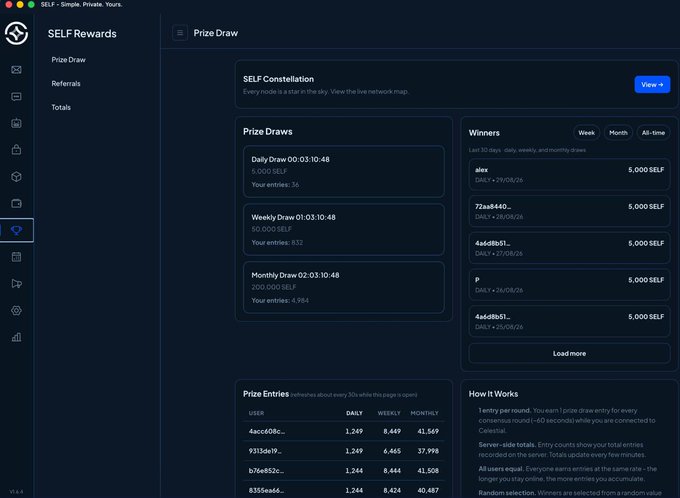Open the wallet sidebar icon
The image size is (680, 498).
[x=16, y=203]
